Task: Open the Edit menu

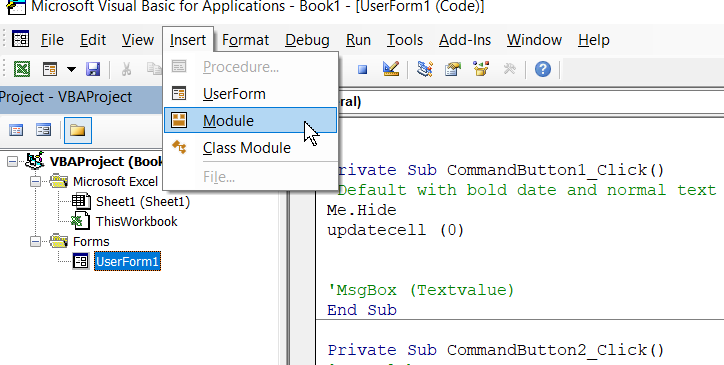Action: click(93, 40)
